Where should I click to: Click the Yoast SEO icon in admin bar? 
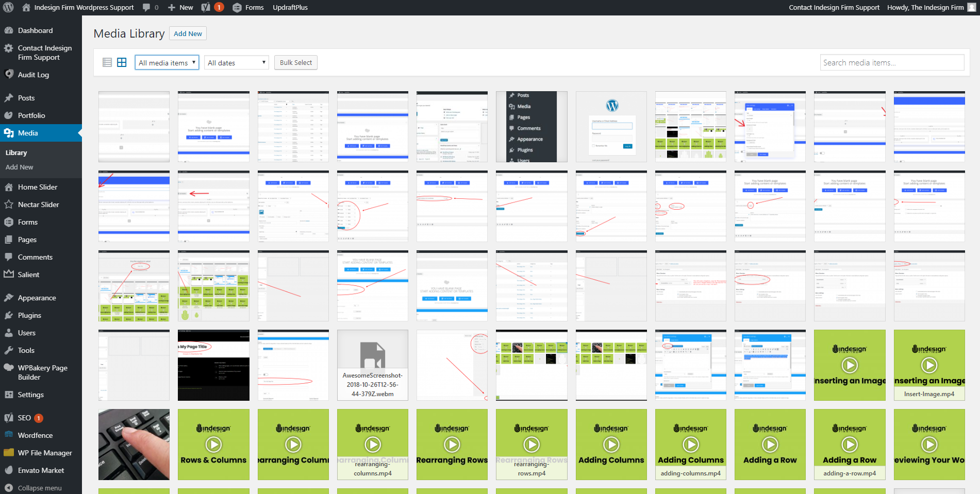(x=206, y=7)
